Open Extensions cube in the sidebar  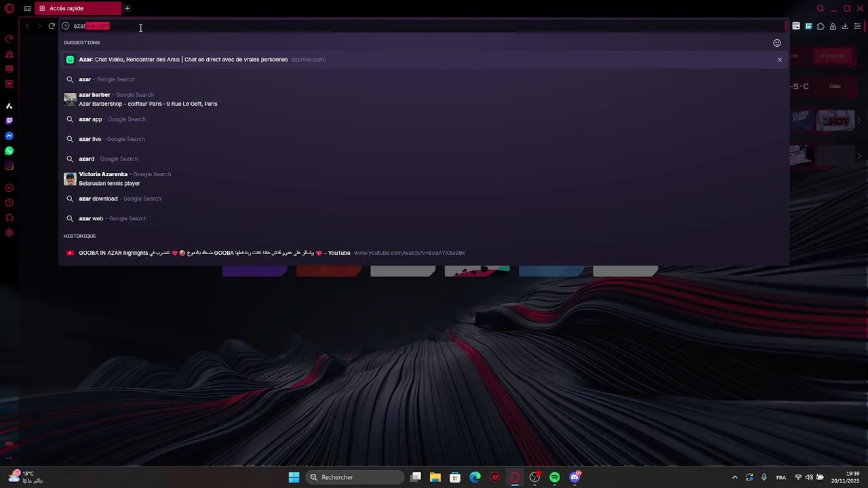tap(9, 218)
